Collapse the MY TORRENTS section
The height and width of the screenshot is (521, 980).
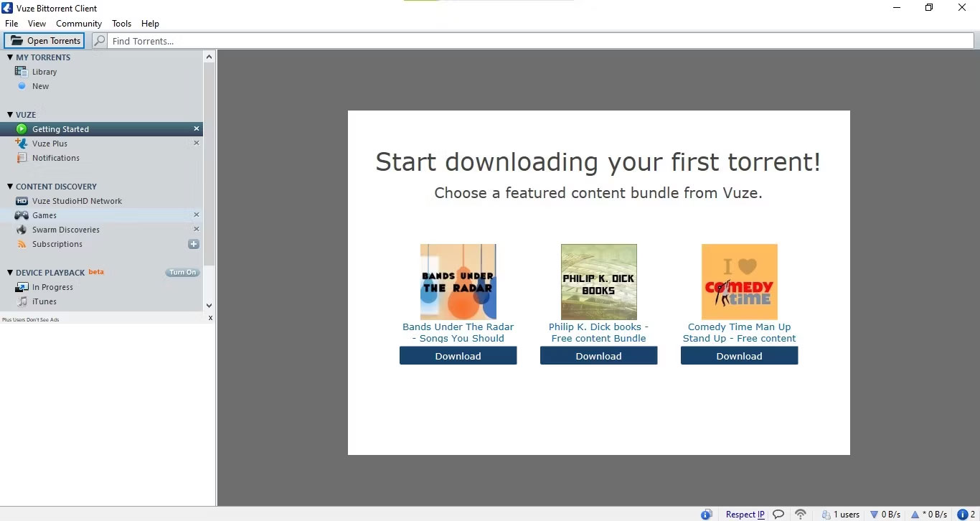click(10, 57)
